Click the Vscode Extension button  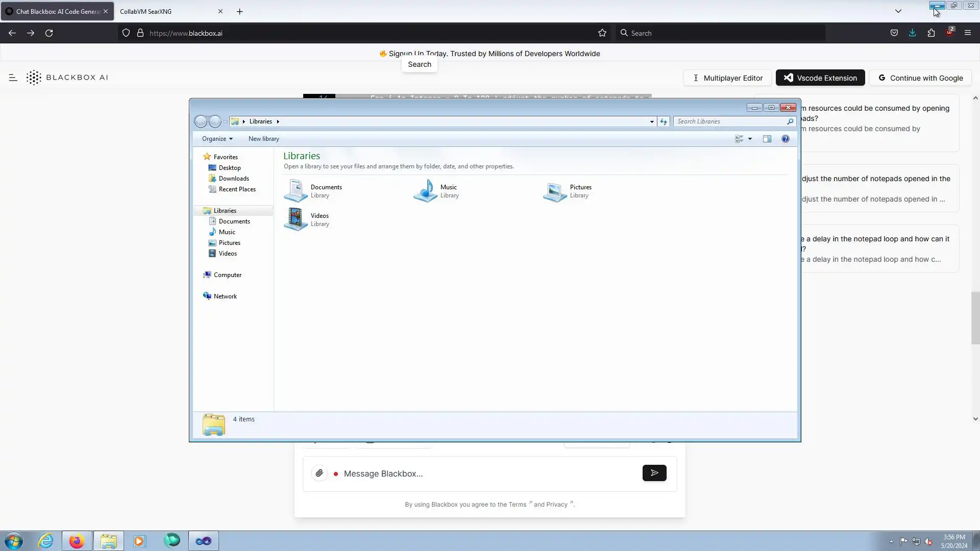pyautogui.click(x=820, y=78)
